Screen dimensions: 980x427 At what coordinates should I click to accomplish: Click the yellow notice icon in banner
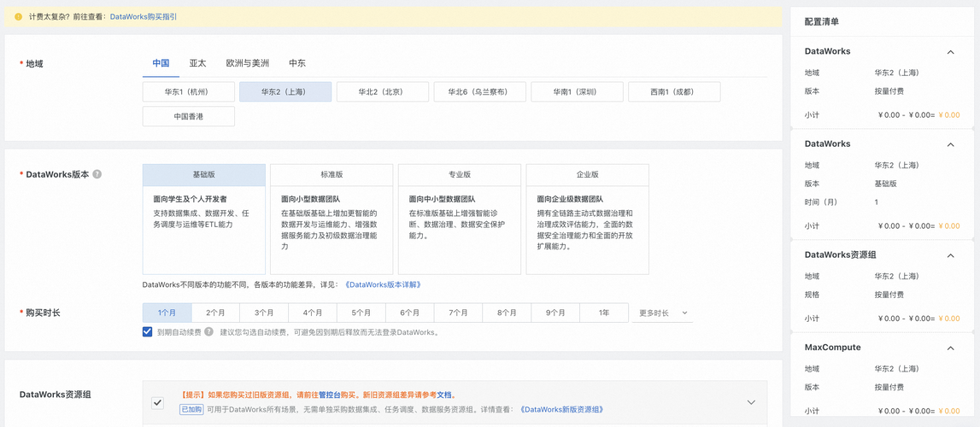18,17
